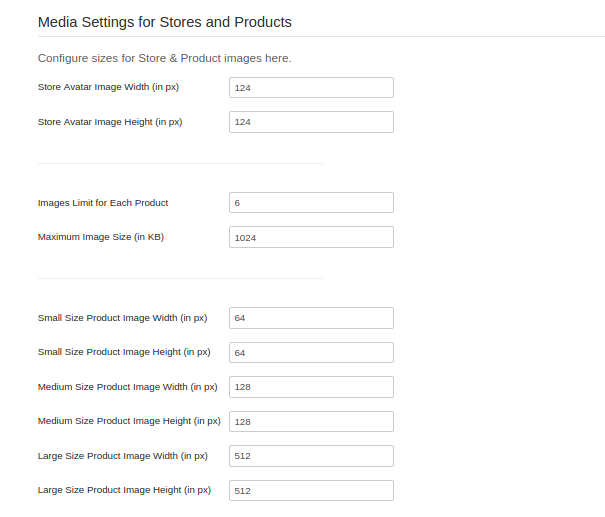The width and height of the screenshot is (605, 517).
Task: Focus the Small Size Product Image Width field
Action: click(311, 318)
